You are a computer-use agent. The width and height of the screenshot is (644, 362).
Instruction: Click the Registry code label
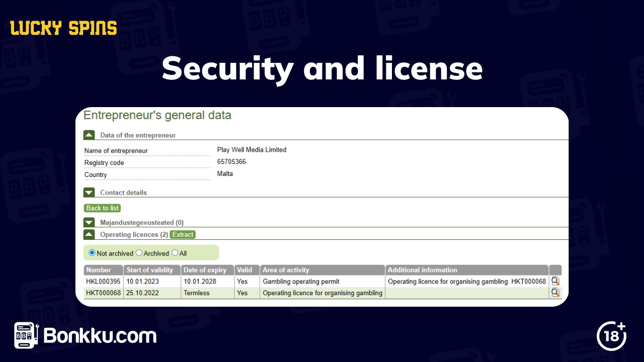(104, 163)
